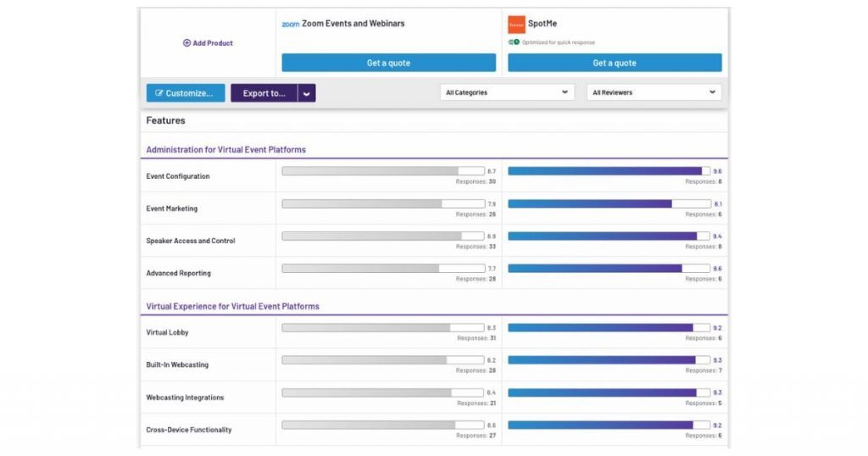Click the SpotMe Virtual Lobby rating bar

click(609, 327)
